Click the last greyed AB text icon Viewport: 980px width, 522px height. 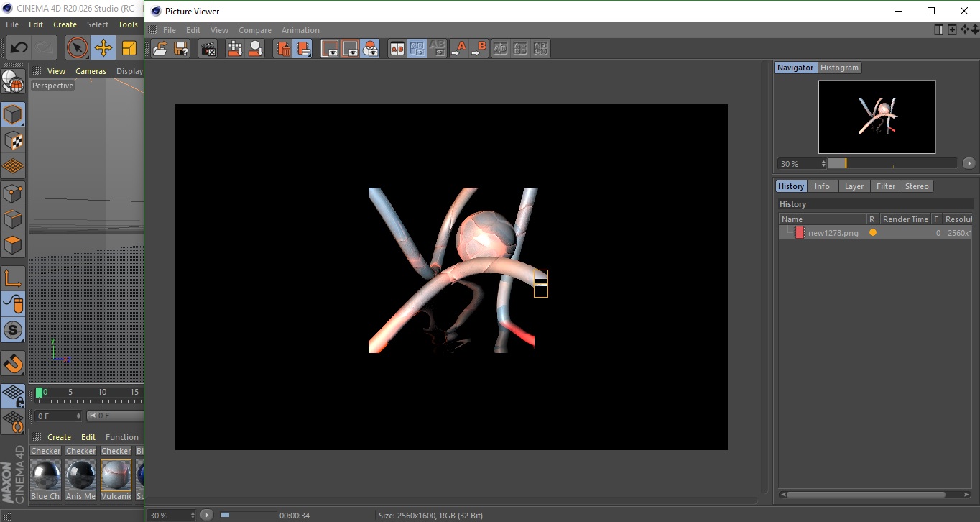pyautogui.click(x=540, y=49)
